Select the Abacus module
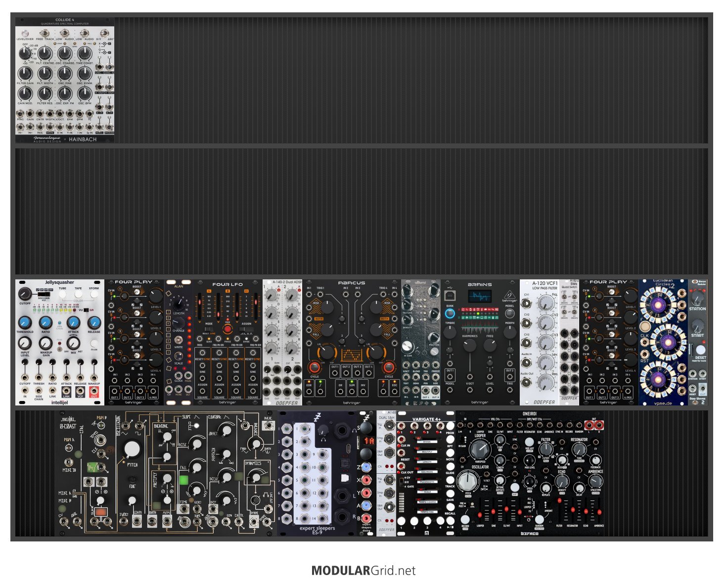 (x=352, y=343)
